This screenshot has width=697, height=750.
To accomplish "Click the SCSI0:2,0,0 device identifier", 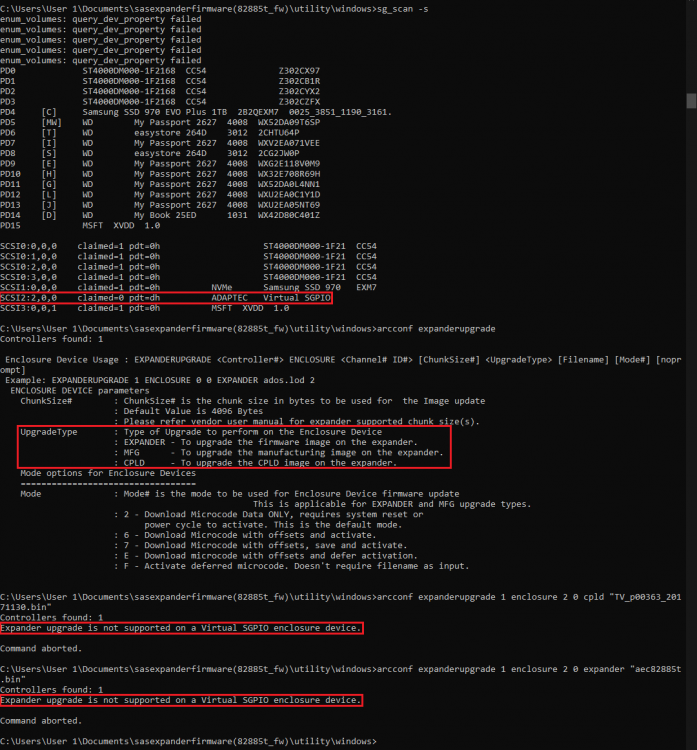I will tap(28, 267).
